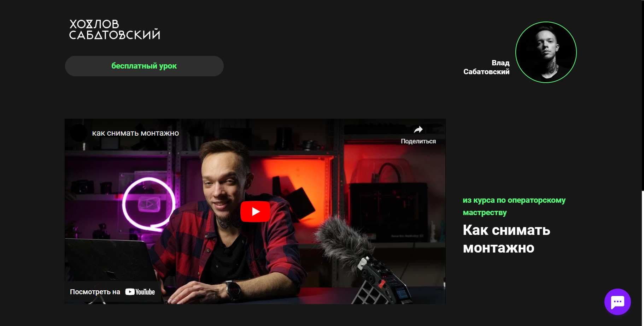Viewport: 644px width, 326px height.
Task: Click the page's vertical scrollbar thumb
Action: (643, 95)
